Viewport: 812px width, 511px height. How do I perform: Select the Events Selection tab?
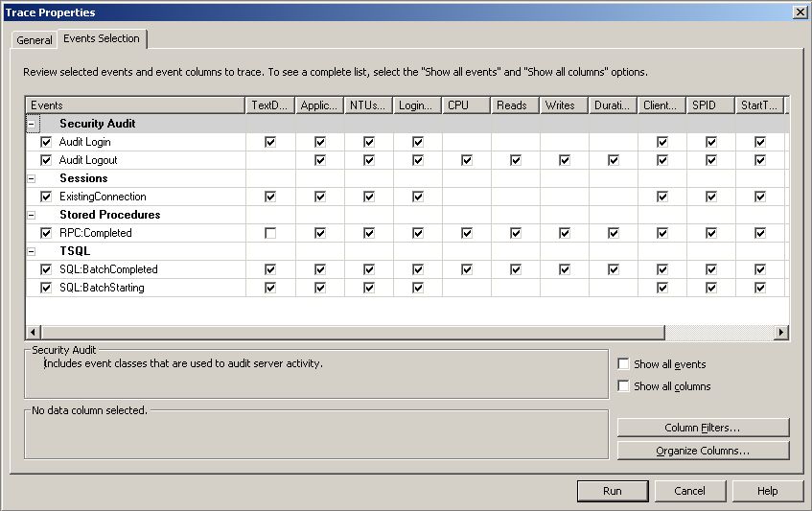tap(102, 38)
